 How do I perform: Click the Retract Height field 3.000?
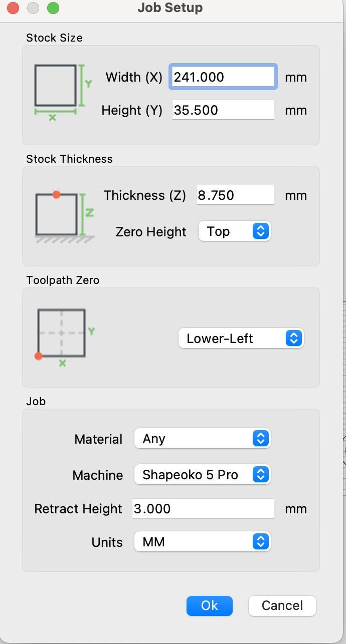pos(203,508)
